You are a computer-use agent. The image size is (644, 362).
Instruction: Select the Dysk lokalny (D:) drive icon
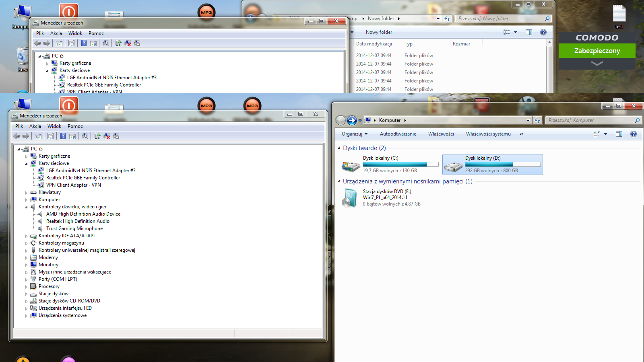click(x=453, y=166)
